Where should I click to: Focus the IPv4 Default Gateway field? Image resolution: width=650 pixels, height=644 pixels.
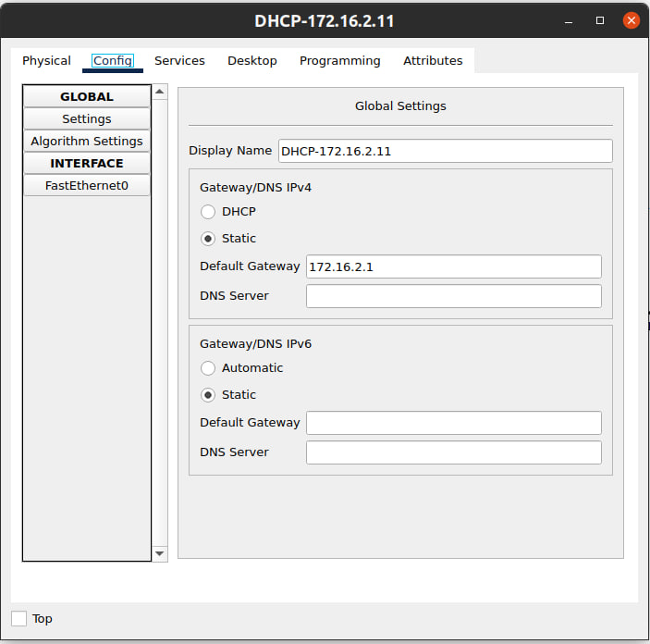pos(453,266)
